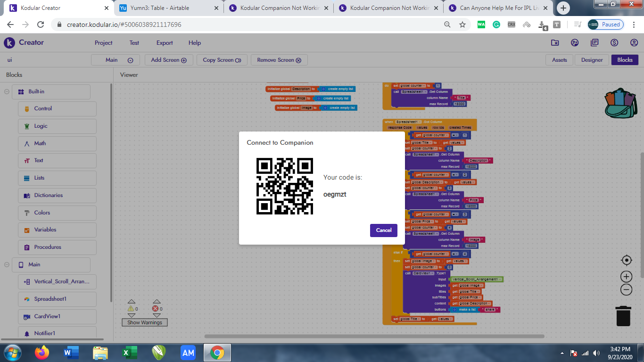644x362 pixels.
Task: Center the workspace with target icon
Action: (626, 260)
